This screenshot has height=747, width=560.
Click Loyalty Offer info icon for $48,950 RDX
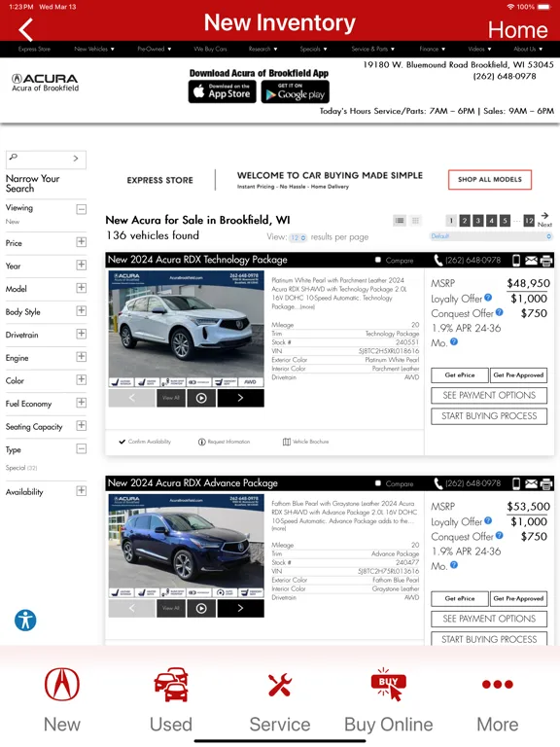coord(488,298)
